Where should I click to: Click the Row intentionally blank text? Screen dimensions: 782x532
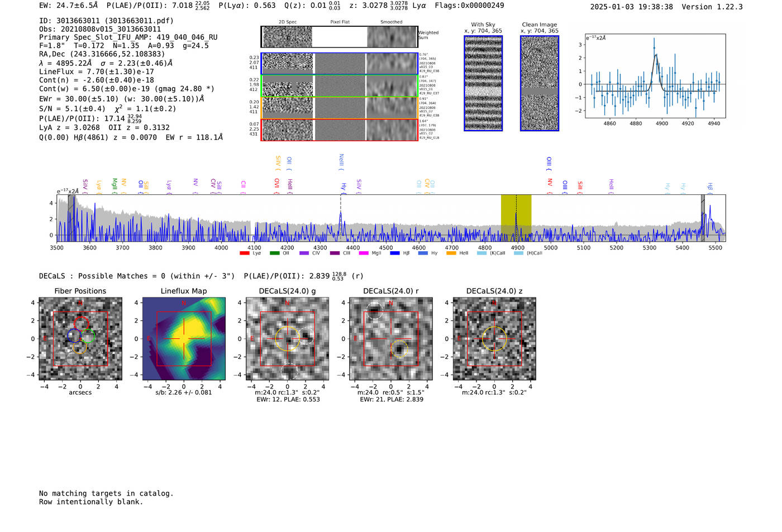coord(91,502)
